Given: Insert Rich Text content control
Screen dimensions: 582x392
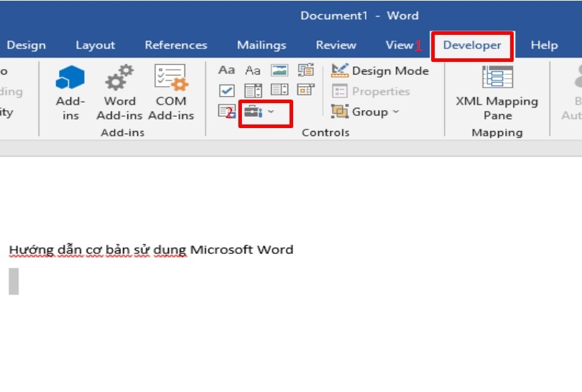Looking at the screenshot, I should pos(226,70).
